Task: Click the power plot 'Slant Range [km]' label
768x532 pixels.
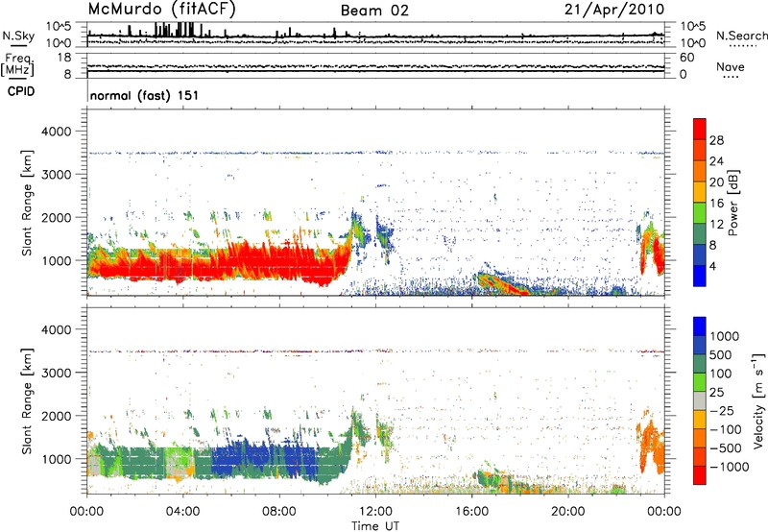Action: (27, 204)
